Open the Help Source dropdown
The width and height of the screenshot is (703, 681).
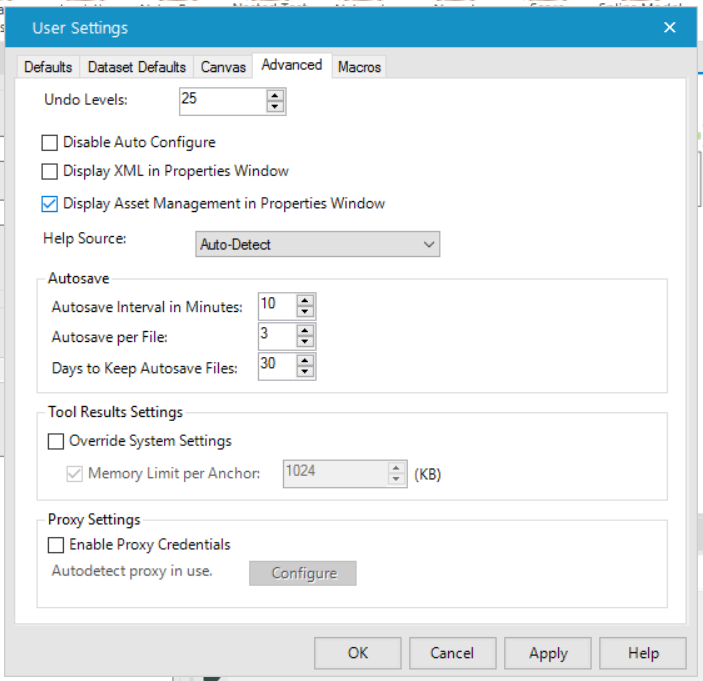(x=317, y=244)
